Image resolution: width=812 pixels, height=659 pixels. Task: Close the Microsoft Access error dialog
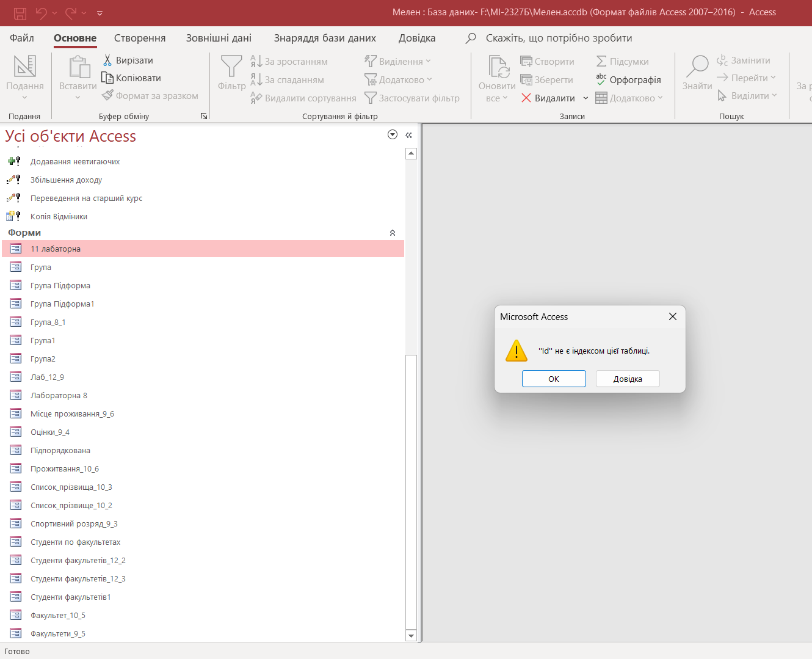[673, 316]
